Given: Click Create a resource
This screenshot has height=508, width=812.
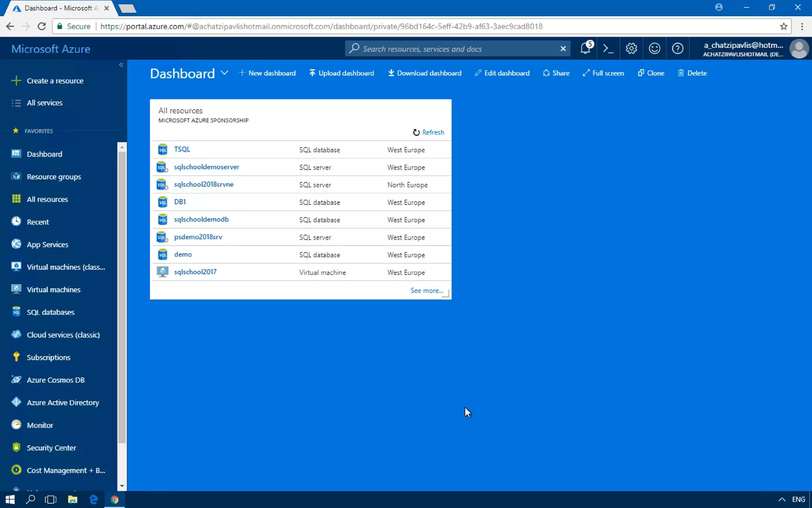Looking at the screenshot, I should (55, 81).
